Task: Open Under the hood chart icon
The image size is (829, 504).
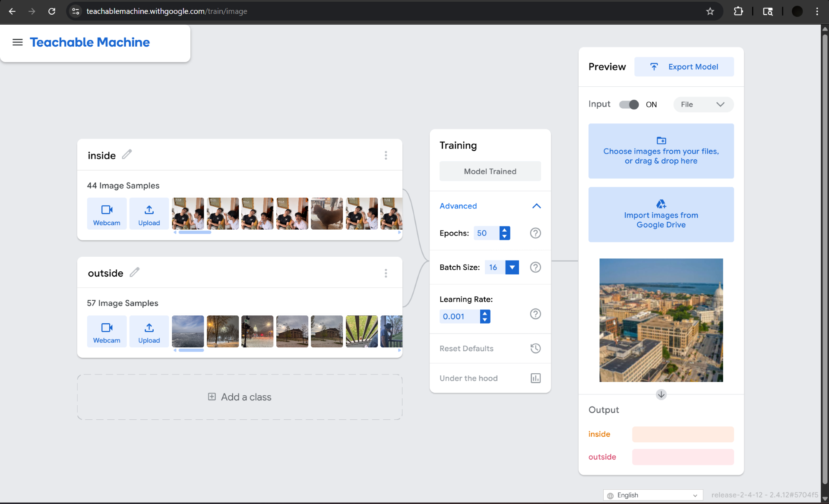Action: (x=535, y=378)
